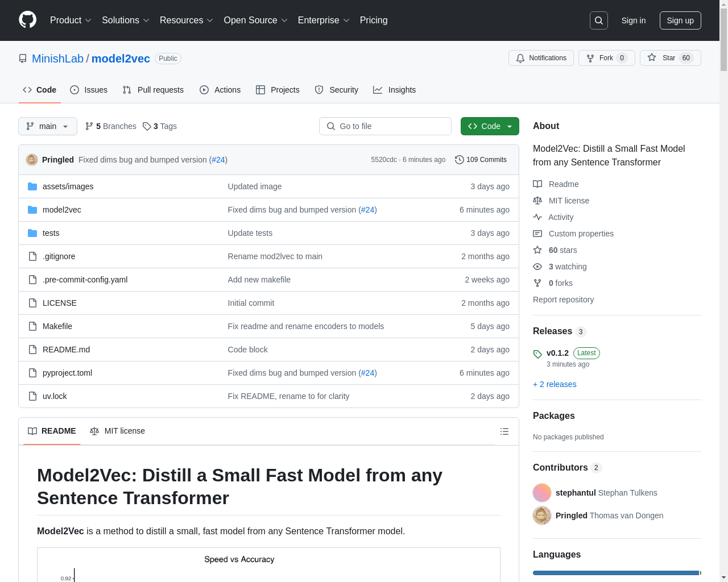Click the Notifications bell button
Viewport: 728px width, 582px height.
(x=541, y=58)
